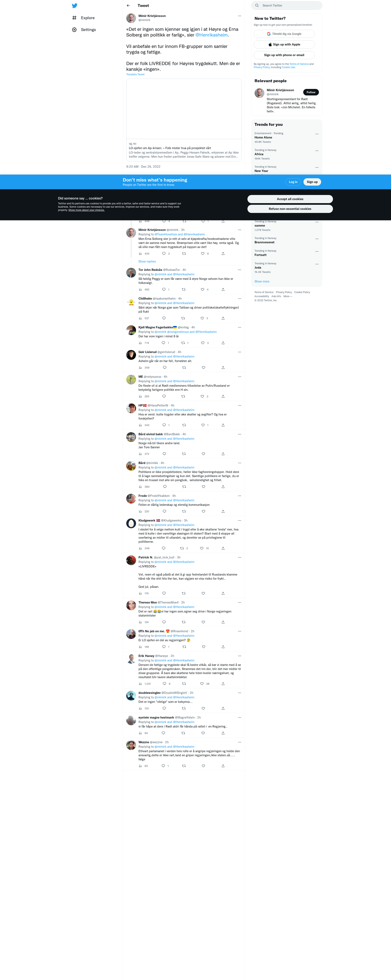Expand Show replies under Mimir's reply
Viewport: 391px width, 980px height.
coord(147,261)
